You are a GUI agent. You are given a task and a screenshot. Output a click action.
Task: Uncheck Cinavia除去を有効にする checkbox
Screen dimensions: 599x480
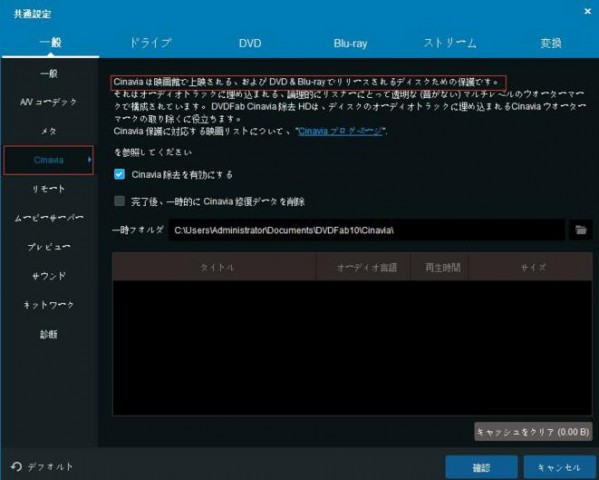click(x=120, y=174)
